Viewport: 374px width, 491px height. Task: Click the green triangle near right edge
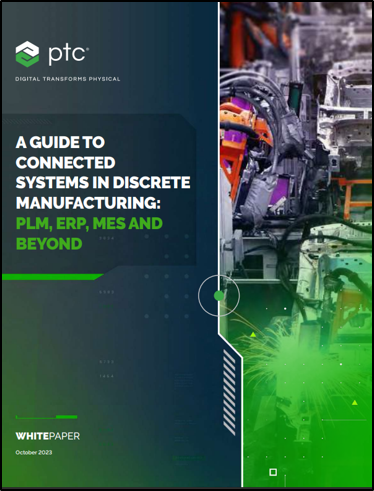(x=355, y=403)
